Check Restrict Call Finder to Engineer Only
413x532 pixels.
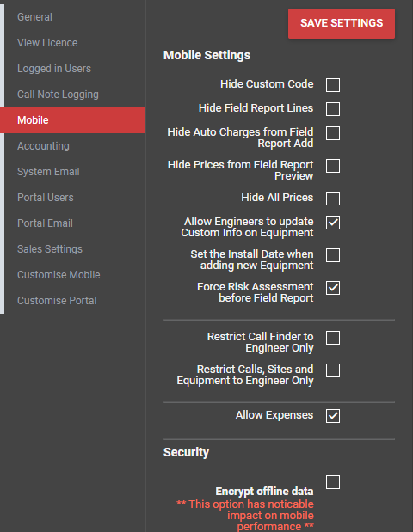click(x=333, y=338)
